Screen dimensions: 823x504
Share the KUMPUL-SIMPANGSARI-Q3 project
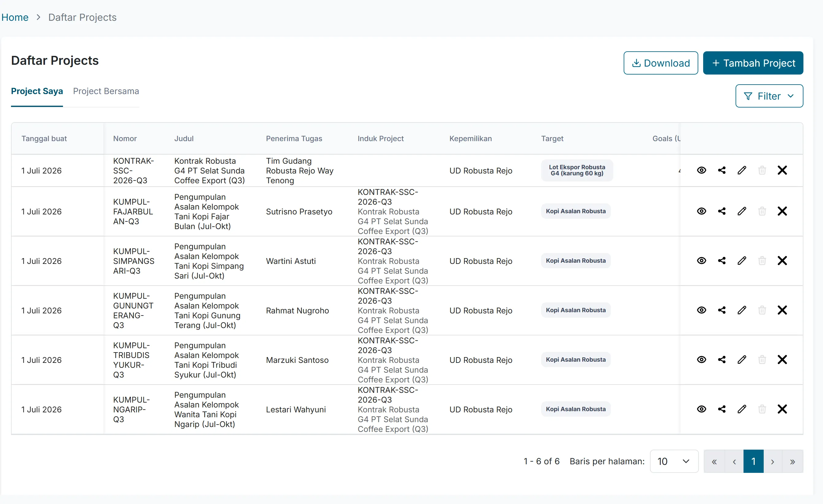point(722,261)
